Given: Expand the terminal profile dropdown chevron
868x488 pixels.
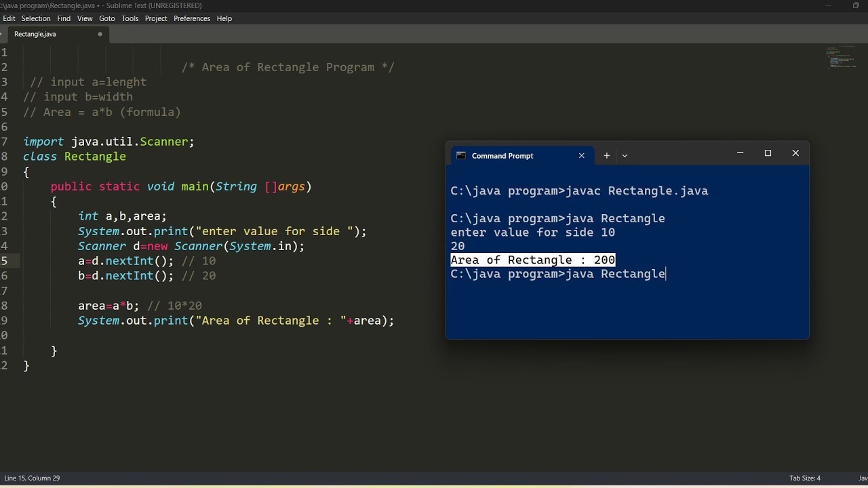Looking at the screenshot, I should (625, 155).
